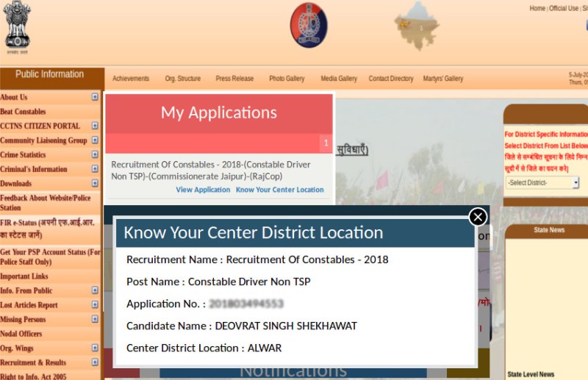
Task: Open Org. Wings sidebar link
Action: pos(17,348)
